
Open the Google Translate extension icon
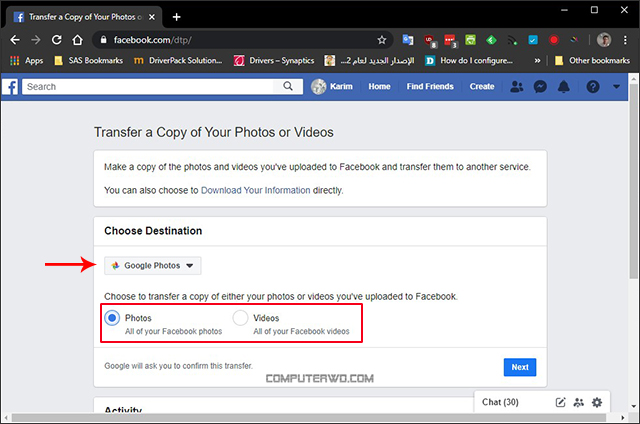pyautogui.click(x=408, y=40)
